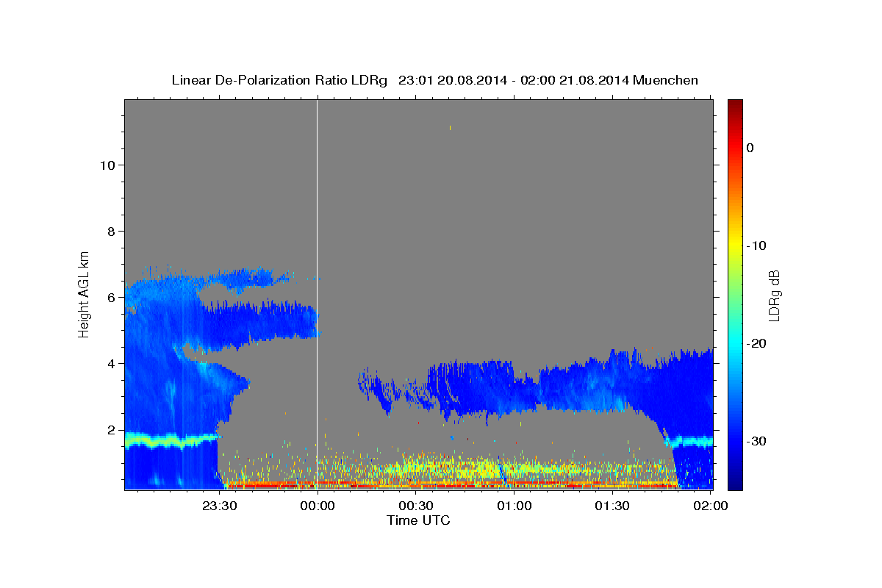Click the '-30' colorbar tick label

[x=756, y=441]
